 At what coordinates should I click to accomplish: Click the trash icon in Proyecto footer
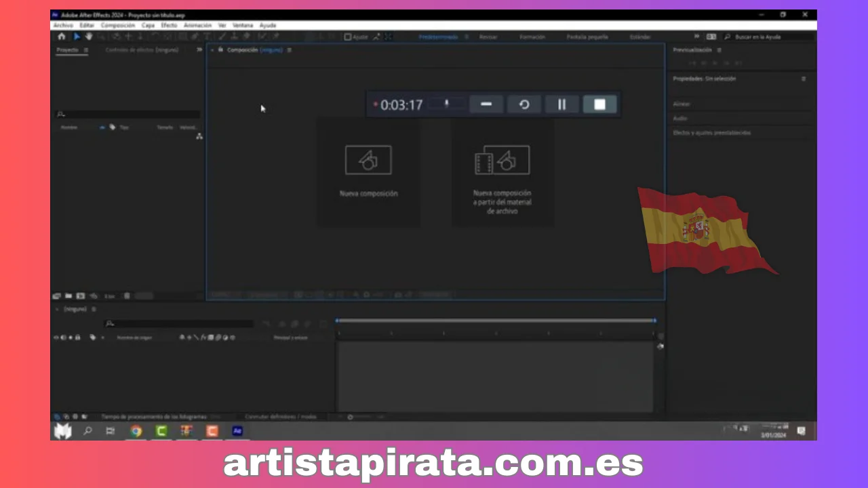(x=127, y=296)
